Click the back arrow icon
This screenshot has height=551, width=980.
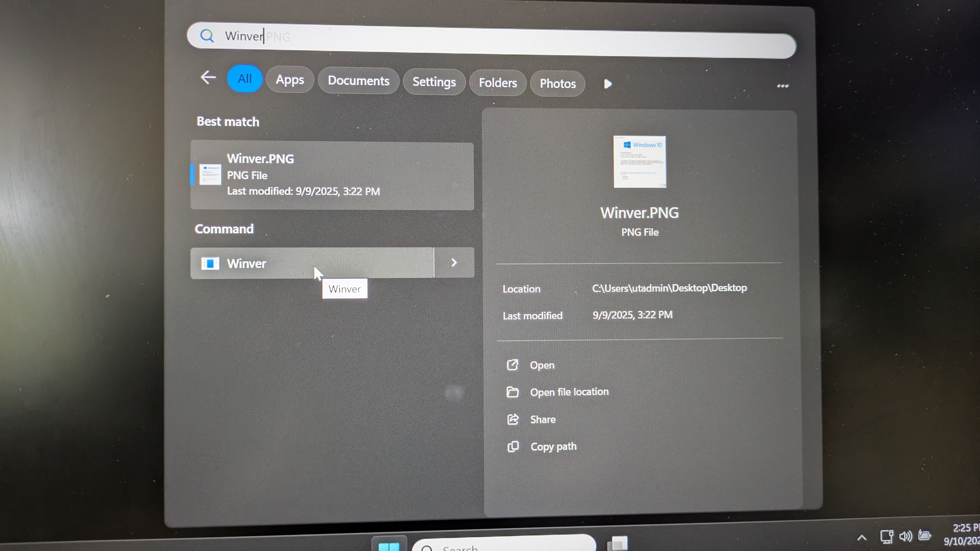208,77
